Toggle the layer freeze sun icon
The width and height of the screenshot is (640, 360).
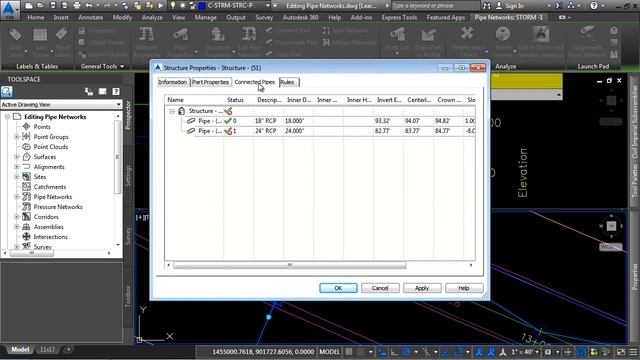(x=182, y=6)
